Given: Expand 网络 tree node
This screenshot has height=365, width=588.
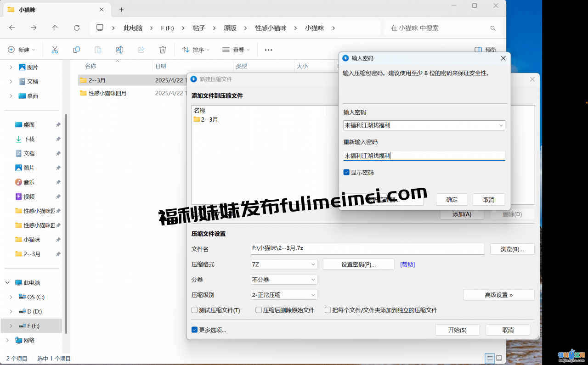Looking at the screenshot, I should 7,340.
